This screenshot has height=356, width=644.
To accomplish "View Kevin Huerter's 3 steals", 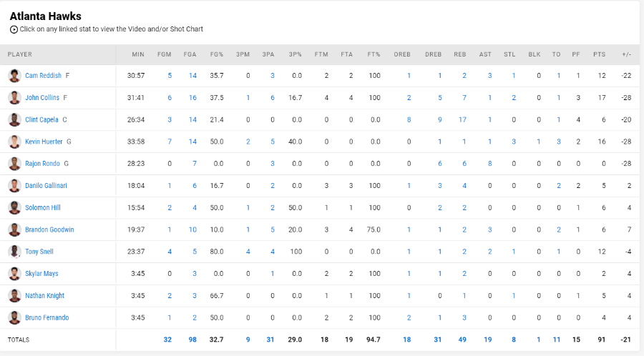I will tap(513, 142).
